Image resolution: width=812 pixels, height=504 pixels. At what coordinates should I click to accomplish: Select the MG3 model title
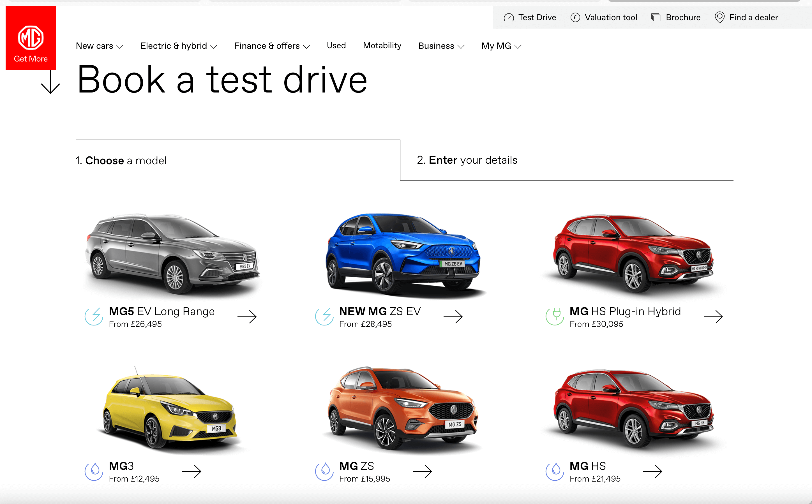(x=121, y=466)
